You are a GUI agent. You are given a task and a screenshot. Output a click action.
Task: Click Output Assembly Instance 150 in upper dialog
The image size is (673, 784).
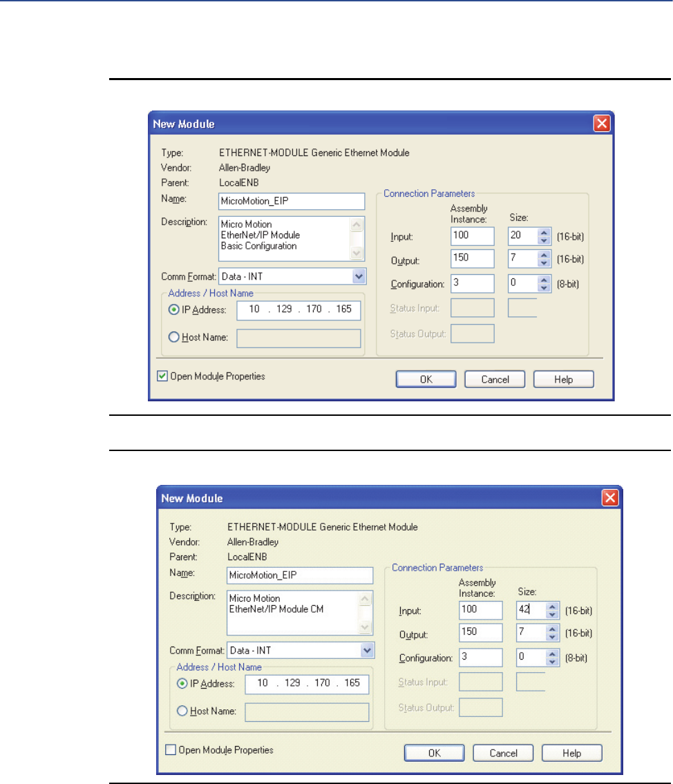[x=473, y=258]
